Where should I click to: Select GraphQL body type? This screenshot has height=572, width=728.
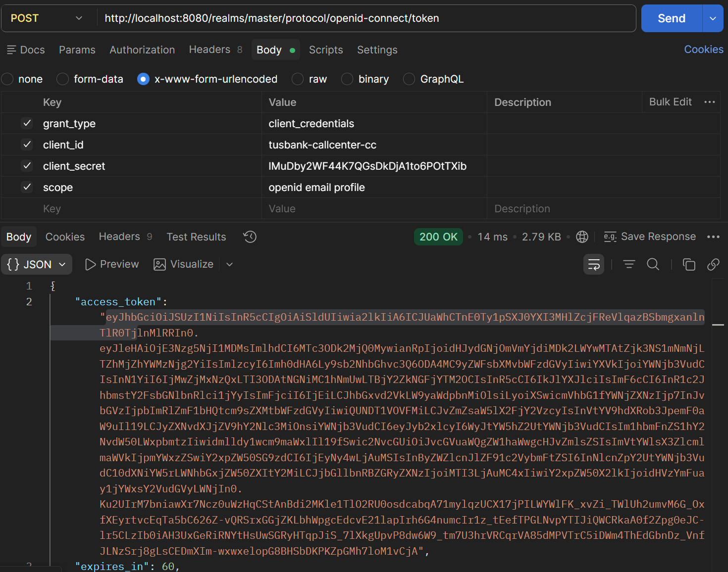pyautogui.click(x=409, y=79)
